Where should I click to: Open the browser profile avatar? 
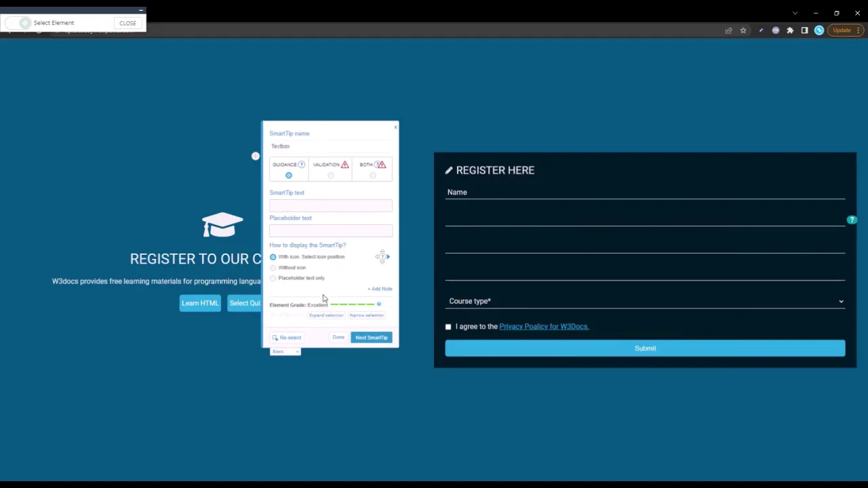pyautogui.click(x=819, y=30)
